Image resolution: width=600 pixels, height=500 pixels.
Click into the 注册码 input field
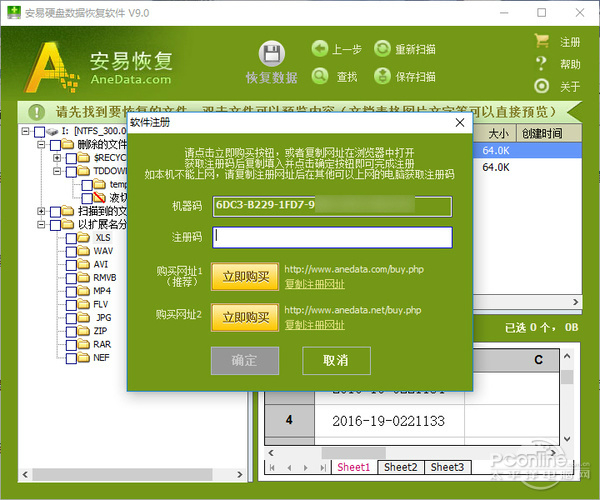click(333, 238)
